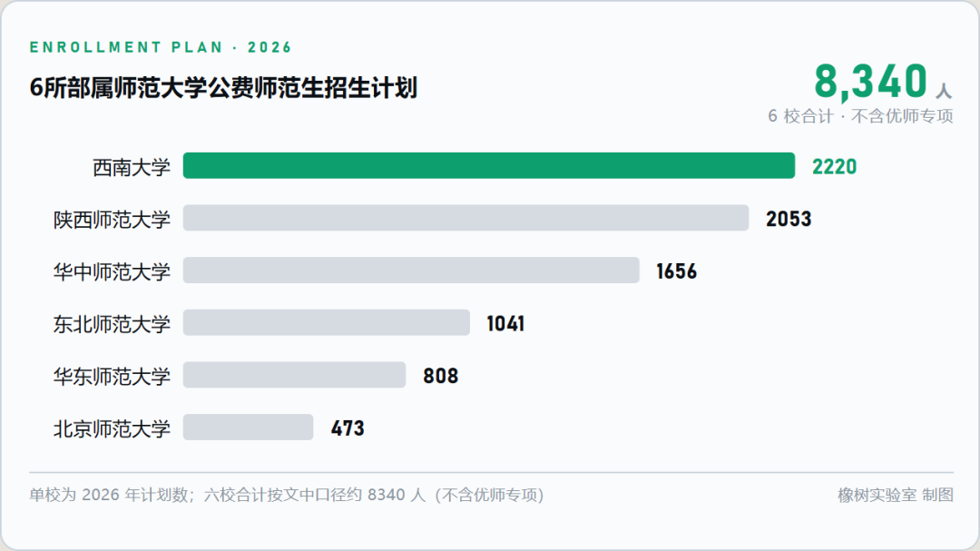Viewport: 980px width, 551px height.
Task: Click the 华中师范大学 gray bar
Action: pyautogui.click(x=411, y=271)
